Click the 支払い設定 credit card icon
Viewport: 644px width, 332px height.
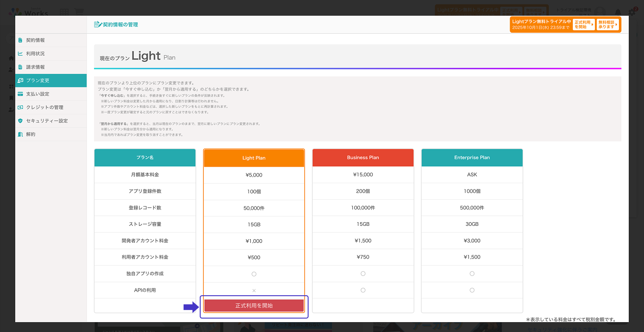coord(20,94)
